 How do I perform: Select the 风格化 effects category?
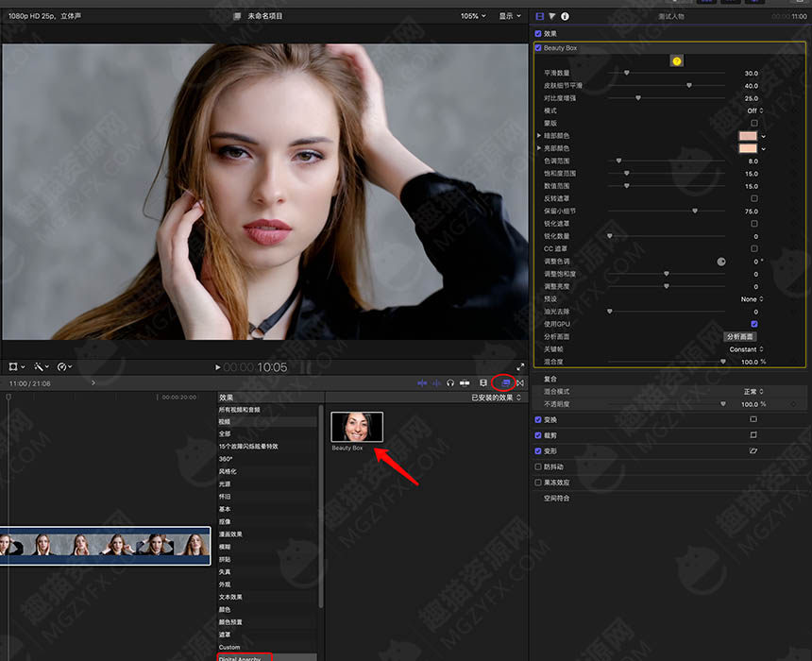coord(228,471)
